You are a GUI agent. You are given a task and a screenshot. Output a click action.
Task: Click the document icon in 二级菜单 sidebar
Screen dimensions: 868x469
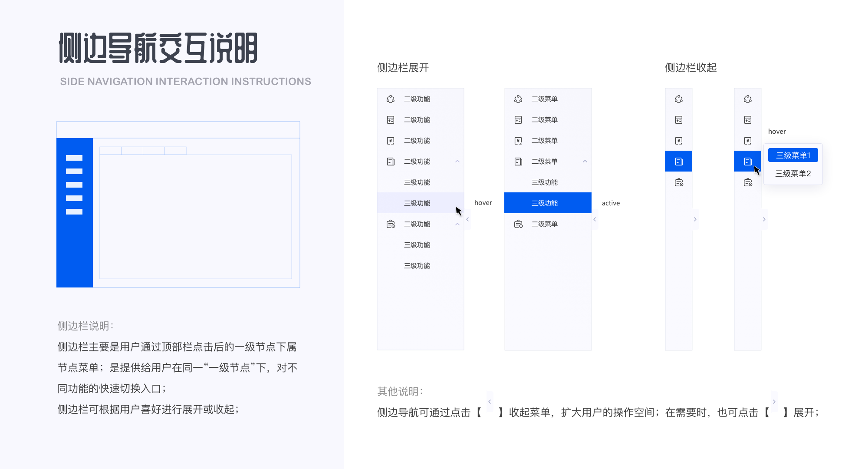coord(518,162)
